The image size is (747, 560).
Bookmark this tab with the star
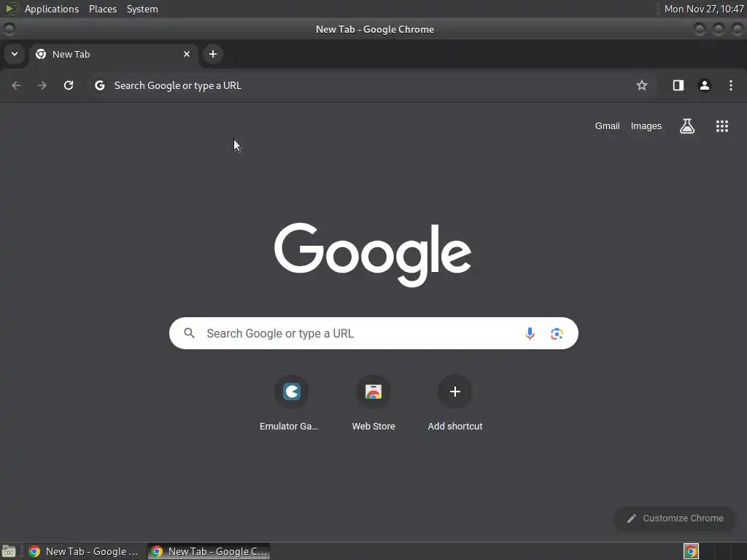tap(642, 85)
